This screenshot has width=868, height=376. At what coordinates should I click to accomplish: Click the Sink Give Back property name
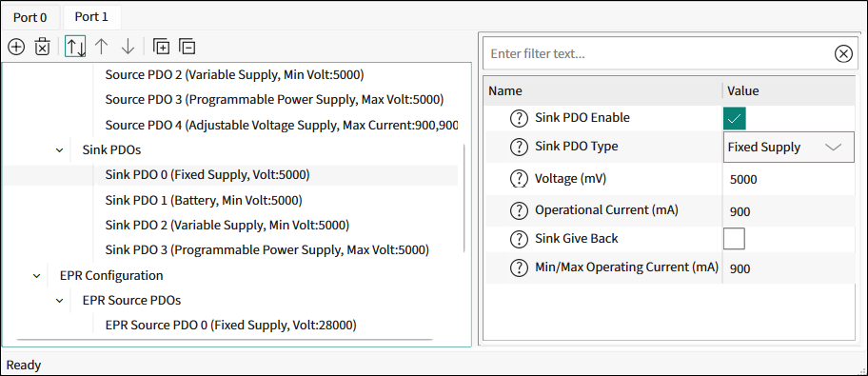pos(576,239)
